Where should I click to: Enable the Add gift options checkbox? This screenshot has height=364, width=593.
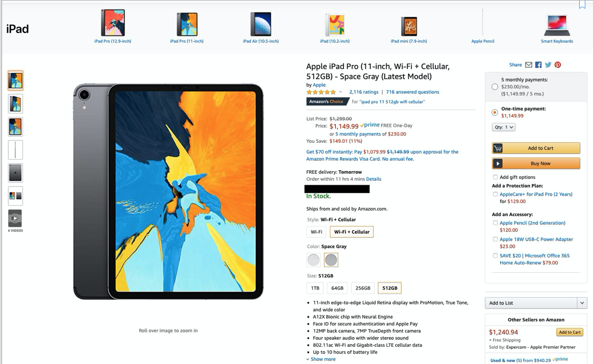[495, 177]
